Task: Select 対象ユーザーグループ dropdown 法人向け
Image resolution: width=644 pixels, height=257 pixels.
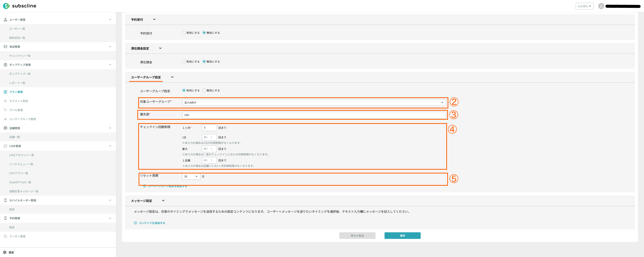Action: pos(313,102)
